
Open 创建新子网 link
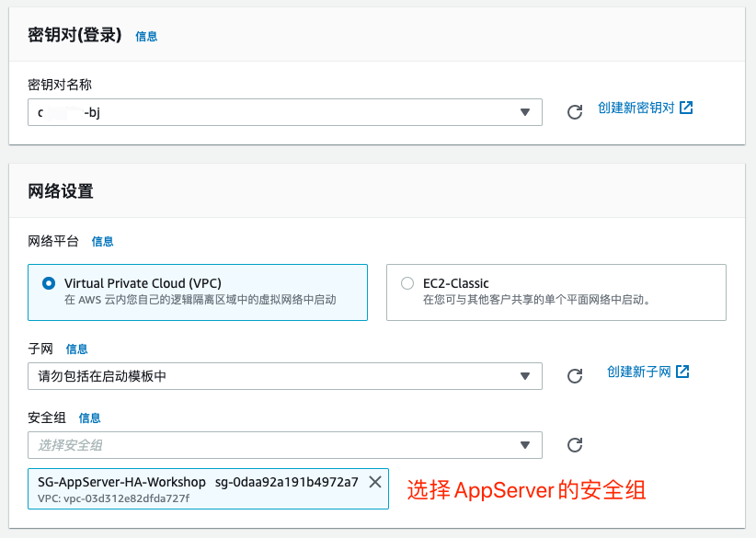(x=638, y=372)
